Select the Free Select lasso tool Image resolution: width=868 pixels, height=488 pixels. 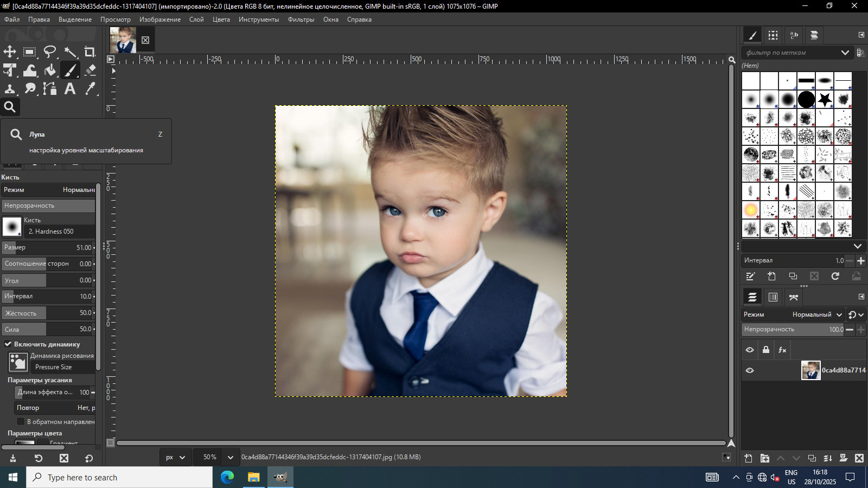point(50,52)
